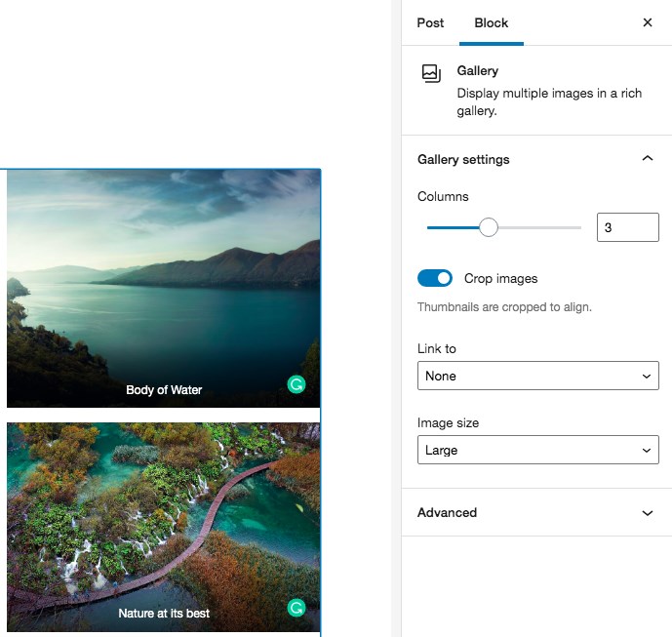Switch to the Block tab
The width and height of the screenshot is (672, 637).
tap(492, 22)
